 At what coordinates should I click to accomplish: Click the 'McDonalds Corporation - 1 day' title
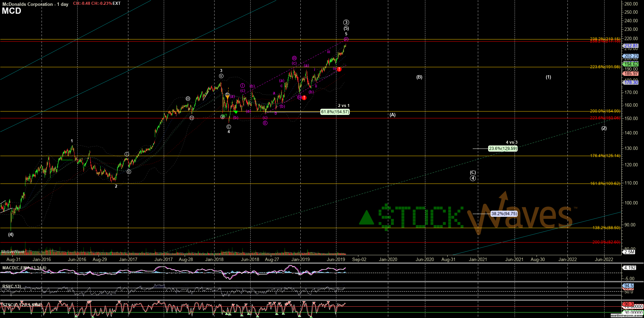point(35,4)
